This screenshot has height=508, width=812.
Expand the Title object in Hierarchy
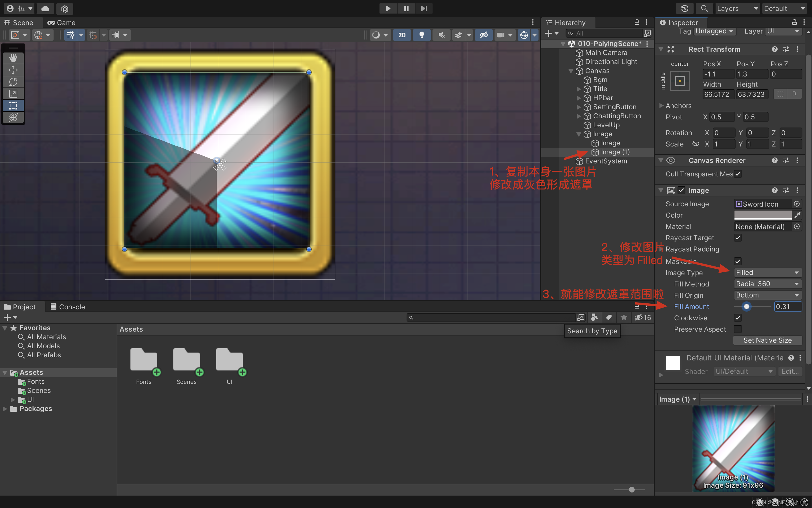pyautogui.click(x=579, y=89)
